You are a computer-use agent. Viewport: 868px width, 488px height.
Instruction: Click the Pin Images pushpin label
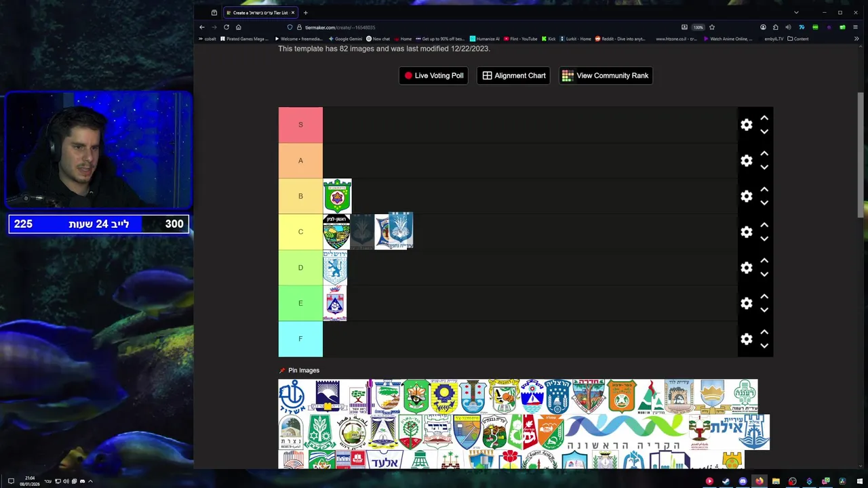tap(299, 370)
